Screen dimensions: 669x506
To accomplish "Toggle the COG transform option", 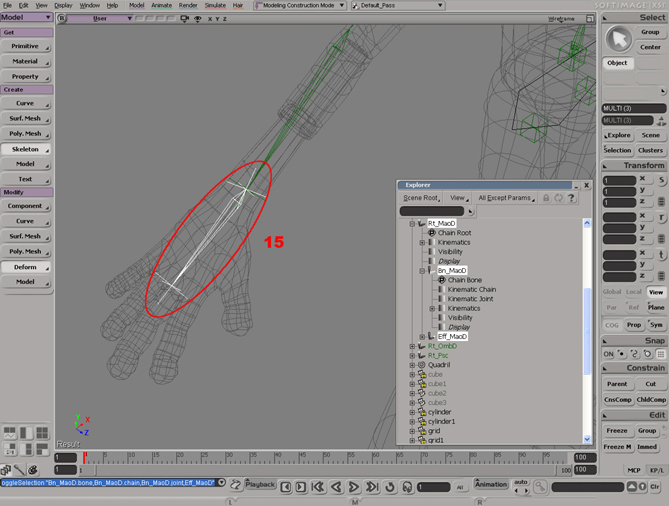I will [x=611, y=324].
